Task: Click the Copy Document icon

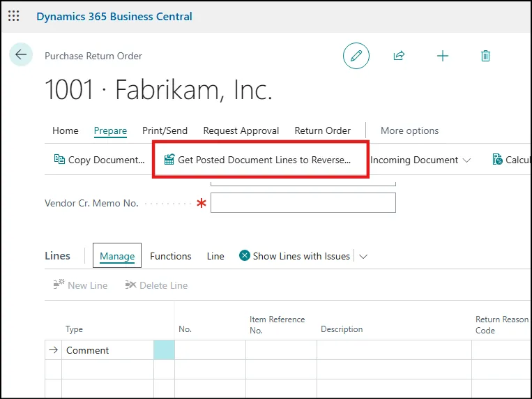Action: point(59,159)
